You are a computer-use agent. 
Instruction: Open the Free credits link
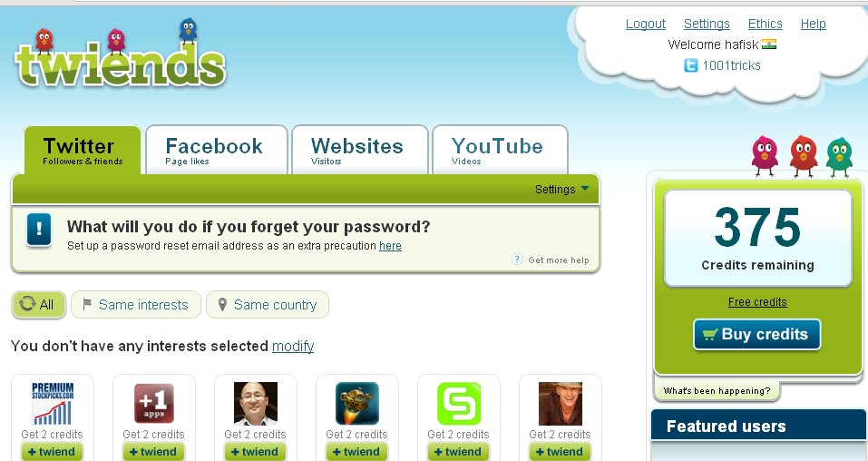tap(757, 302)
